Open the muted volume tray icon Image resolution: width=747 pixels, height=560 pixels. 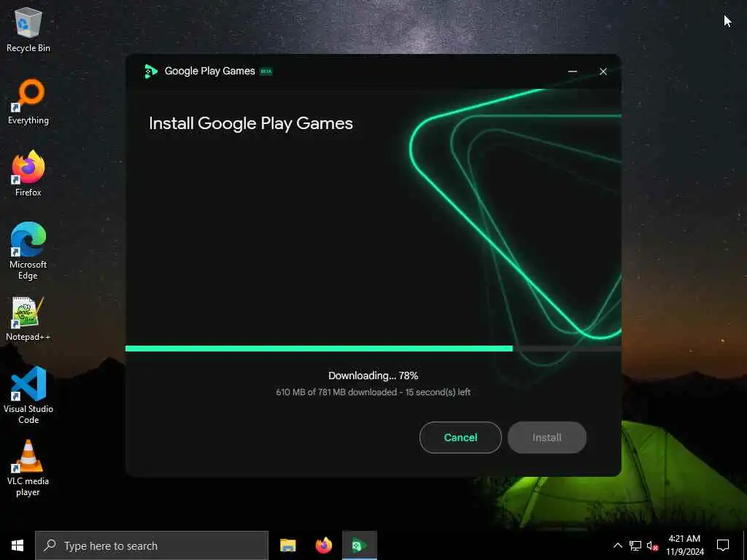[x=652, y=545]
